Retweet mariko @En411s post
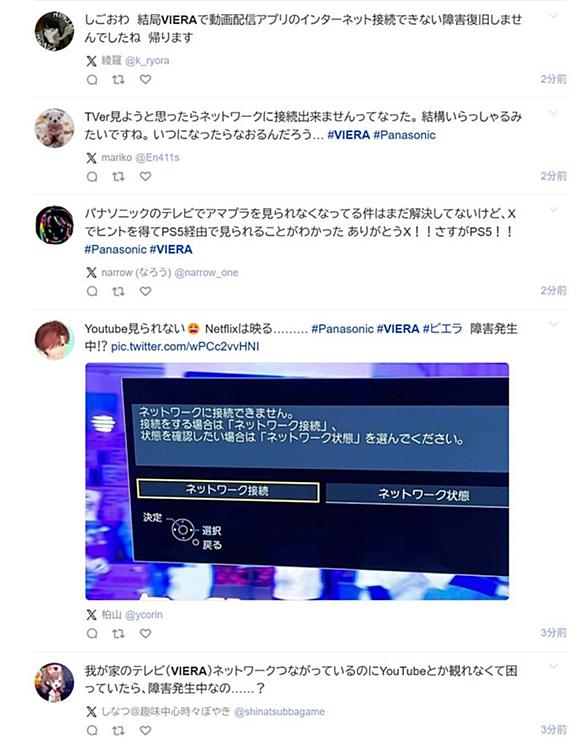Screen dimensions: 586x746 tap(118, 177)
